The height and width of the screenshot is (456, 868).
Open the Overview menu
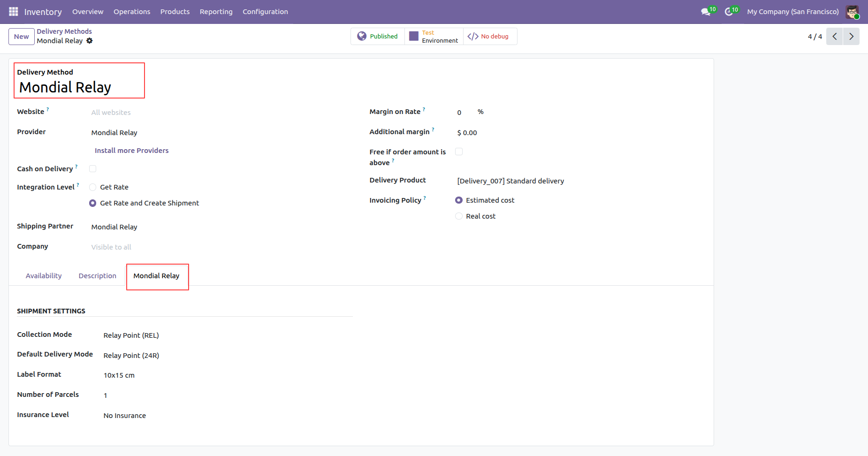[x=88, y=12]
